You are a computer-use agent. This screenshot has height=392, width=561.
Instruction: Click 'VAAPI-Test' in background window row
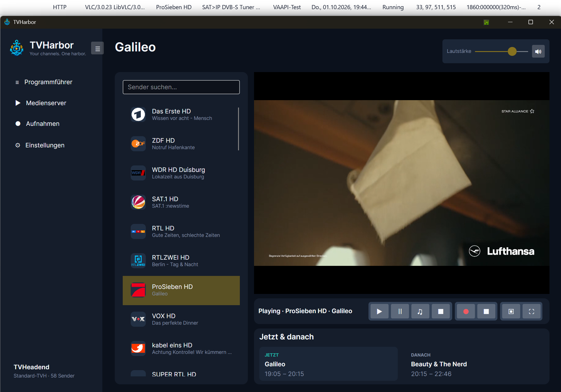287,7
